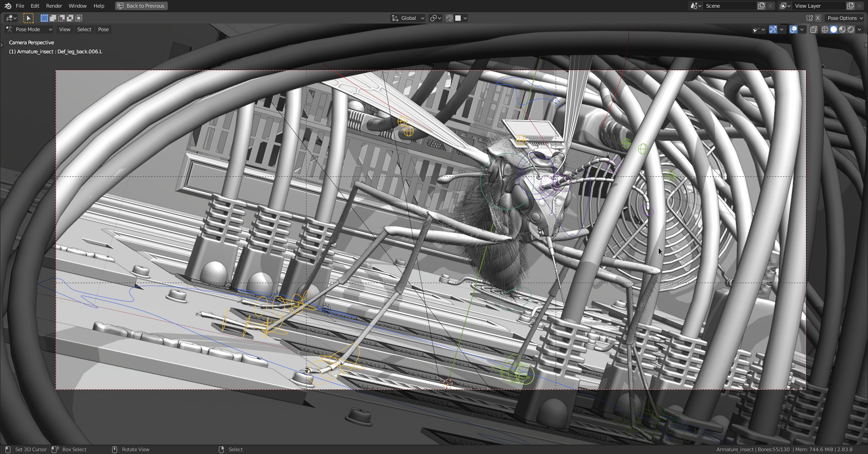Switch to Rendered shading

[x=851, y=29]
